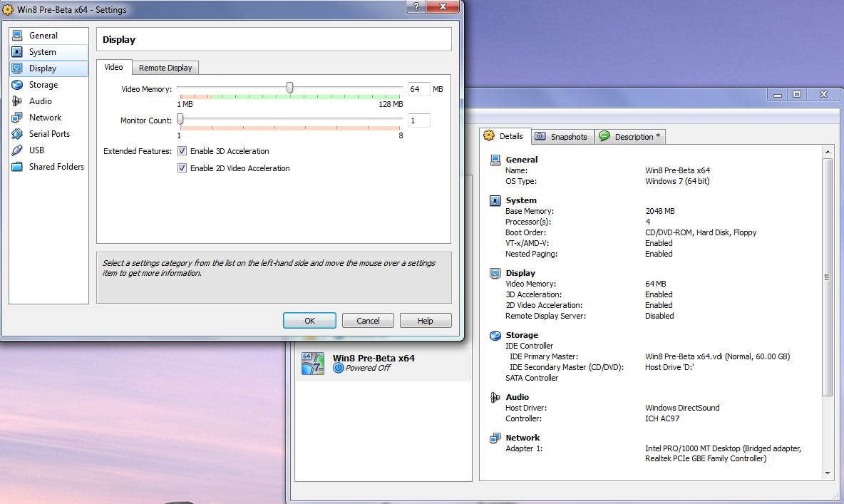Image resolution: width=844 pixels, height=504 pixels.
Task: Open Network settings icon
Action: [17, 118]
